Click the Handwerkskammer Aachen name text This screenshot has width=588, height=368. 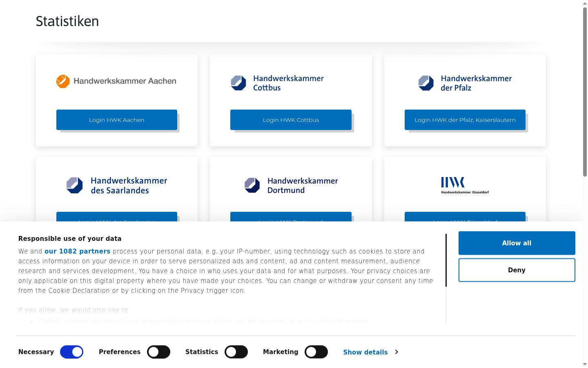pyautogui.click(x=125, y=81)
